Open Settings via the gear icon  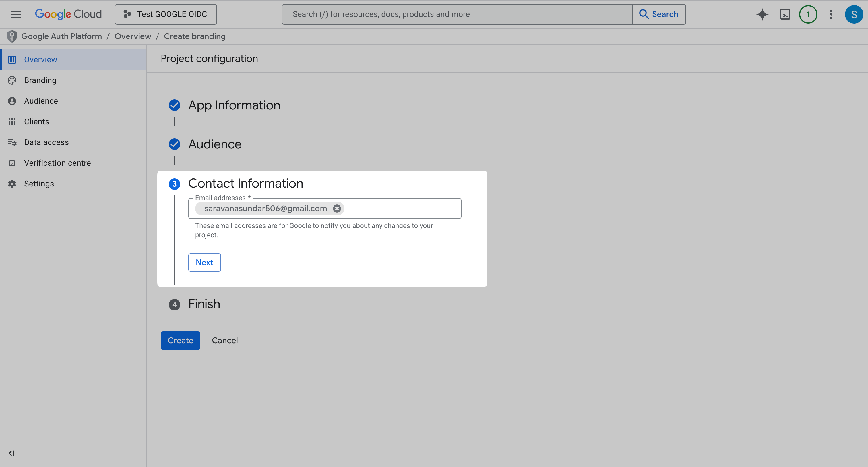(12, 184)
